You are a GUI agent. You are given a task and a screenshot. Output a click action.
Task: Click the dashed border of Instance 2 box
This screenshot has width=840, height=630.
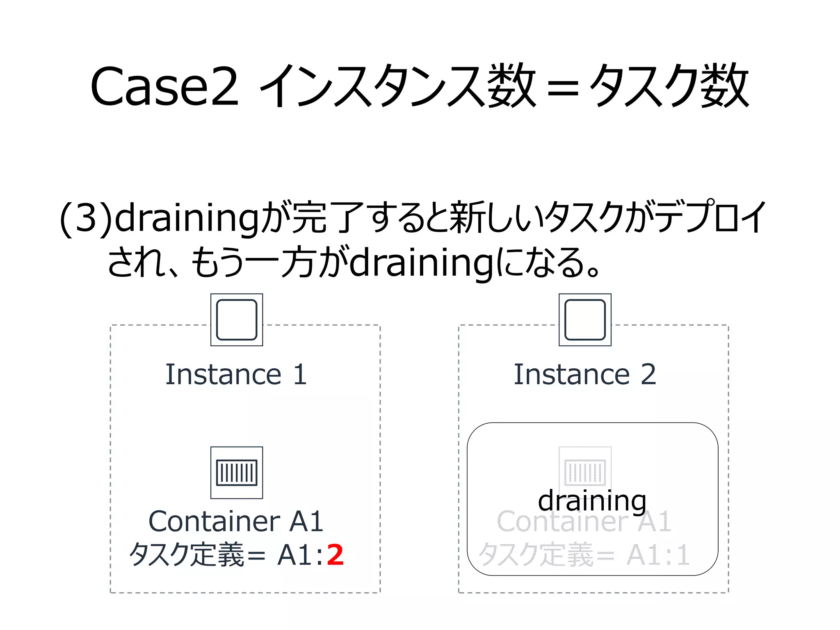click(x=728, y=459)
